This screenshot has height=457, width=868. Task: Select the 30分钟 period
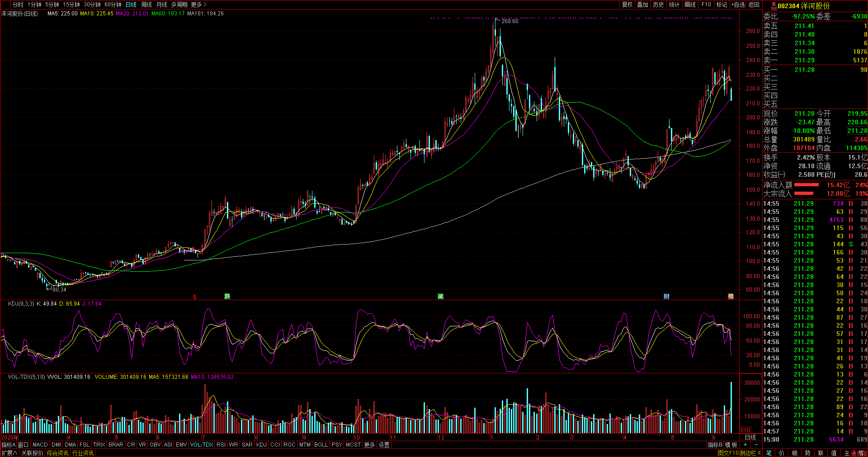[x=92, y=5]
